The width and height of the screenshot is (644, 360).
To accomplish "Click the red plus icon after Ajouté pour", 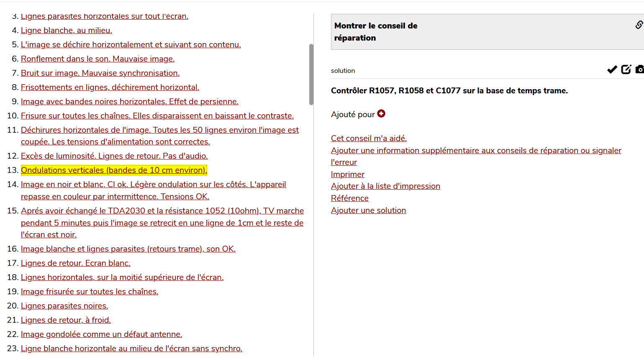I will [381, 113].
